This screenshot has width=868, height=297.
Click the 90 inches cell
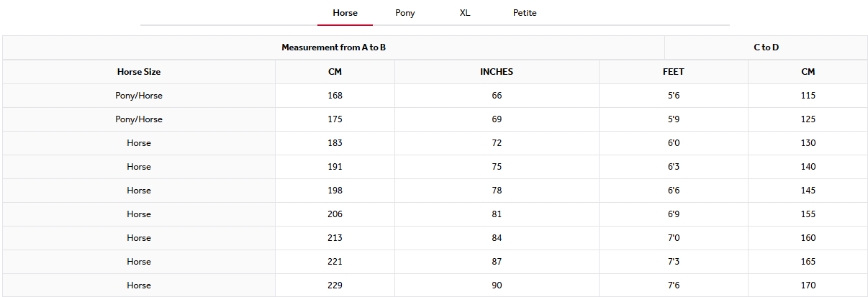[x=497, y=285]
